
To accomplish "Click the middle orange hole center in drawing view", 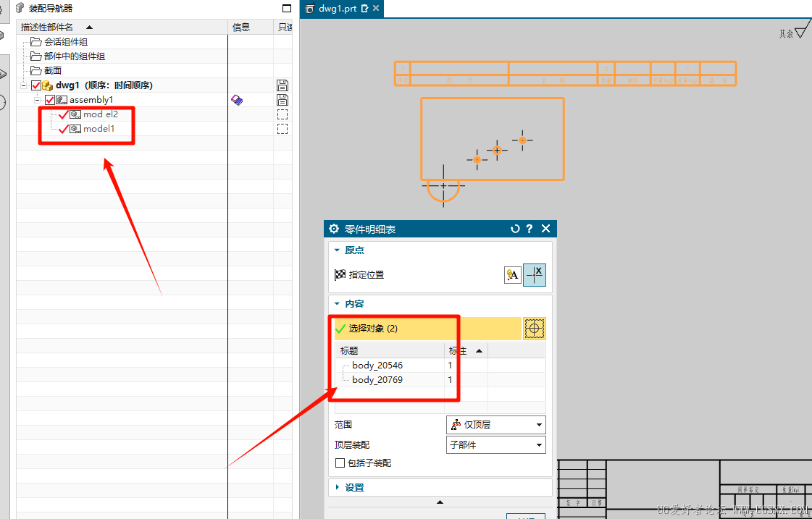I will coord(497,151).
